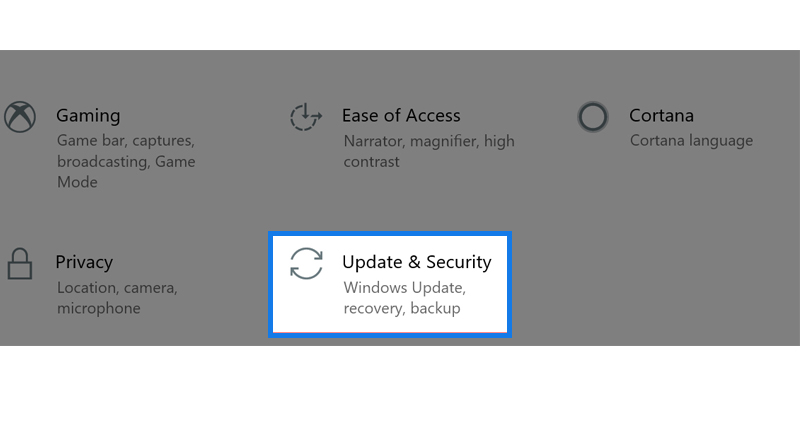Go to Privacy settings heading
Screen dimensions: 800x433
point(84,262)
